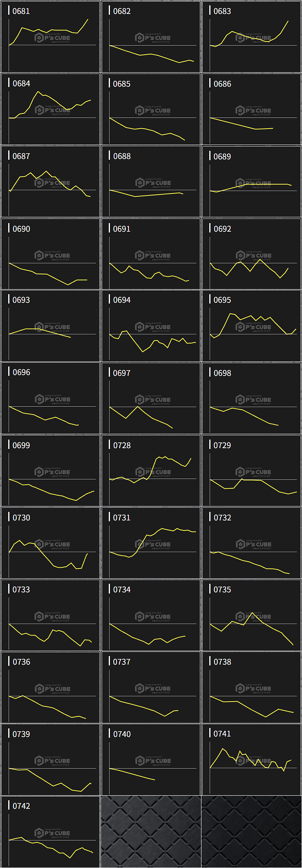Open machine graph 0686
This screenshot has height=868, width=302.
pyautogui.click(x=252, y=109)
